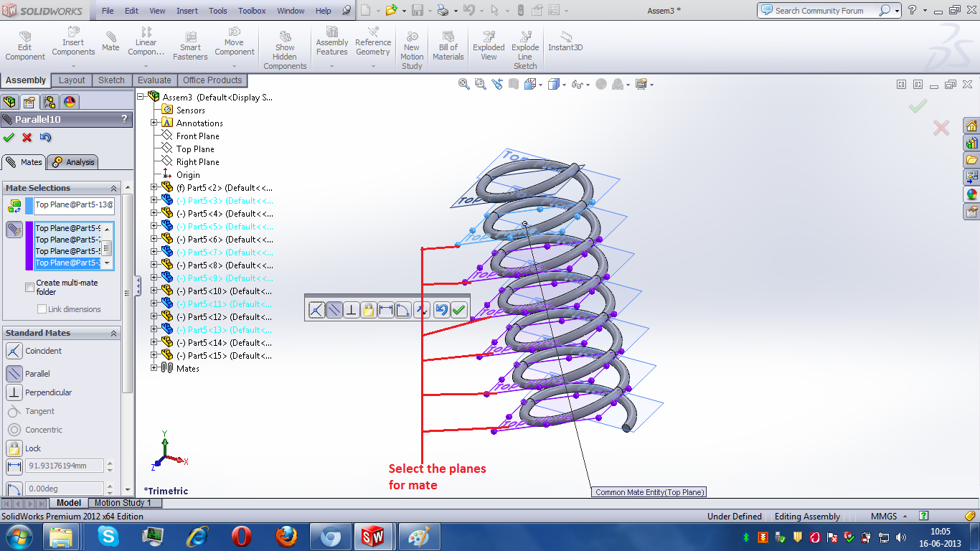The image size is (980, 551).
Task: Click Zoom to Fit in view toolbar
Action: (464, 84)
